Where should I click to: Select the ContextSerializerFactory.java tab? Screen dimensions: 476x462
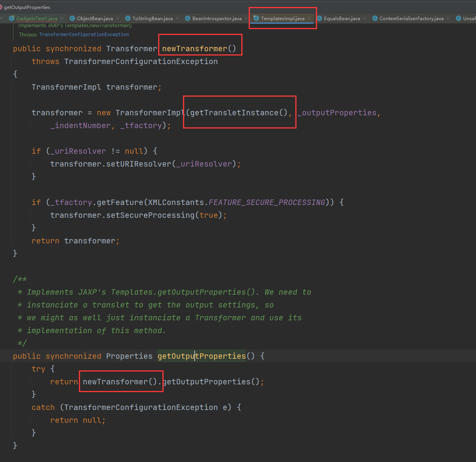pyautogui.click(x=411, y=18)
